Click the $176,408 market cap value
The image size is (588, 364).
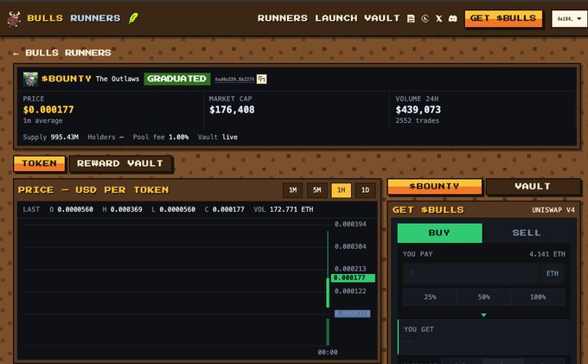point(232,110)
